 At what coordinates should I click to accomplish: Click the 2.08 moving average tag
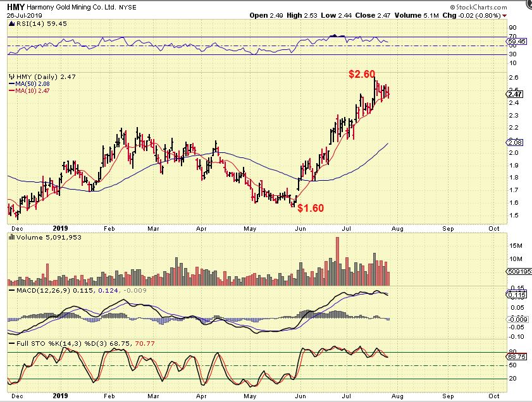(515, 142)
